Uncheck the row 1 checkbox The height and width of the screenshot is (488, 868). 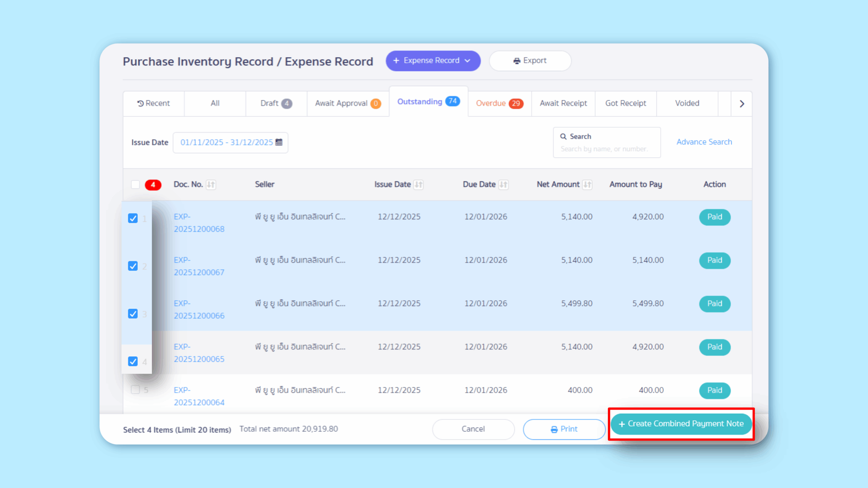pos(133,218)
